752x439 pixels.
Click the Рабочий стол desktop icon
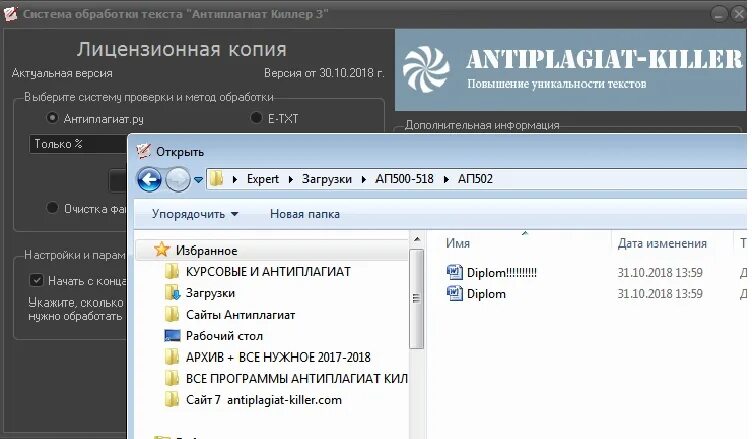(x=172, y=335)
